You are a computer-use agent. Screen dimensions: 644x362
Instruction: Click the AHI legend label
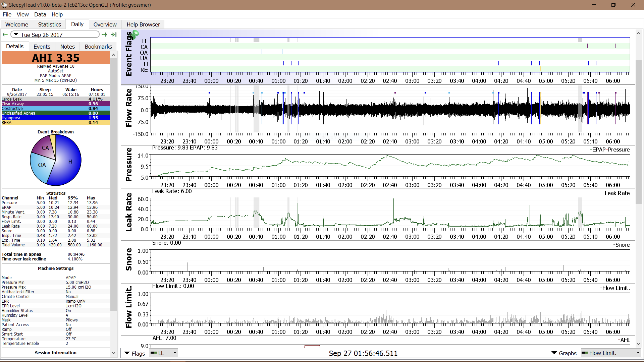[x=625, y=340]
